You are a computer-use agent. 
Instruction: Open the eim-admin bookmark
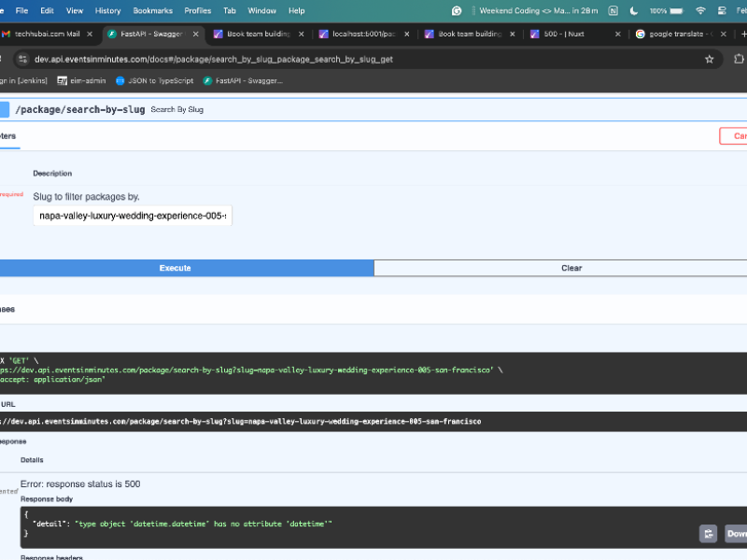(82, 80)
